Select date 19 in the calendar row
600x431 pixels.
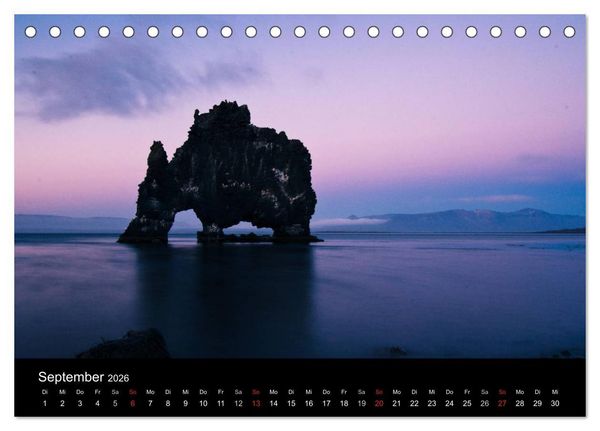pyautogui.click(x=362, y=403)
